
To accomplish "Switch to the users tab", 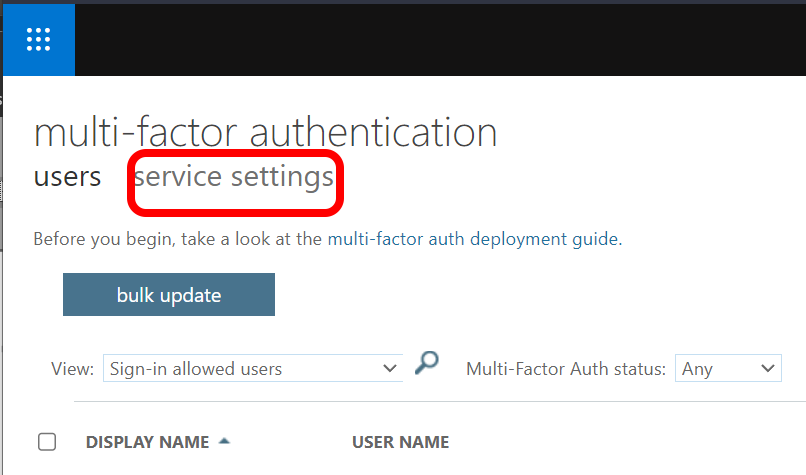I will tap(67, 177).
